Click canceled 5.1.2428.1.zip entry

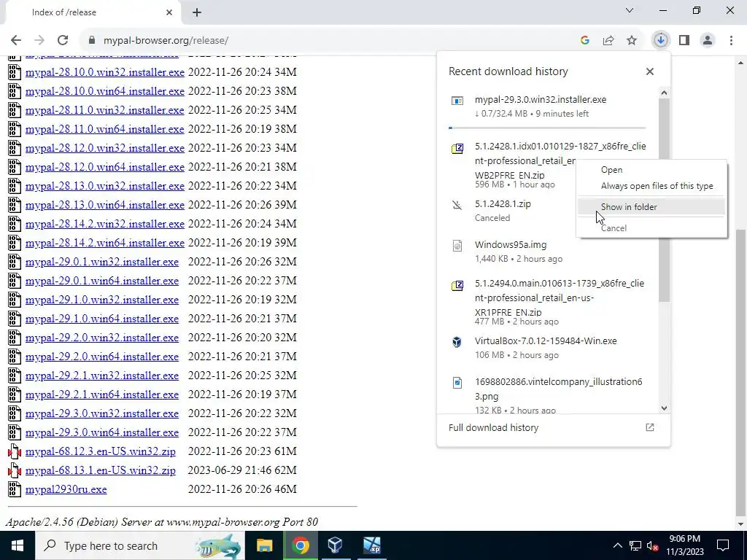[x=508, y=211]
